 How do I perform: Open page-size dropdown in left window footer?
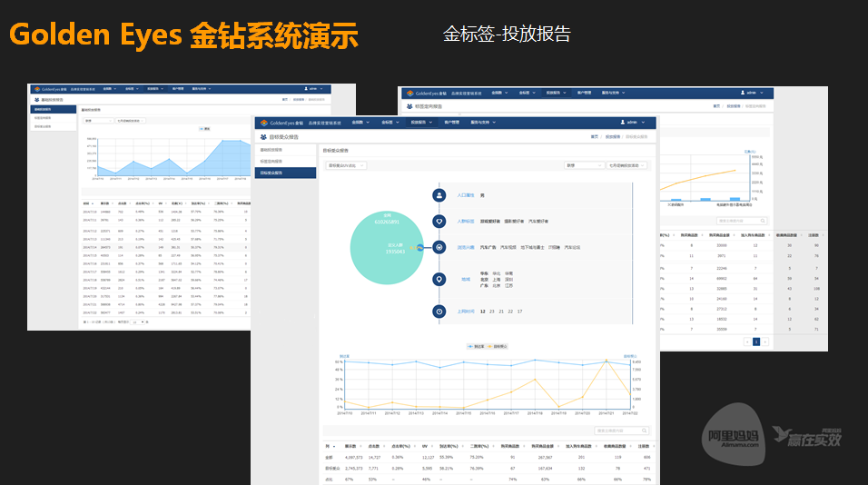138,322
